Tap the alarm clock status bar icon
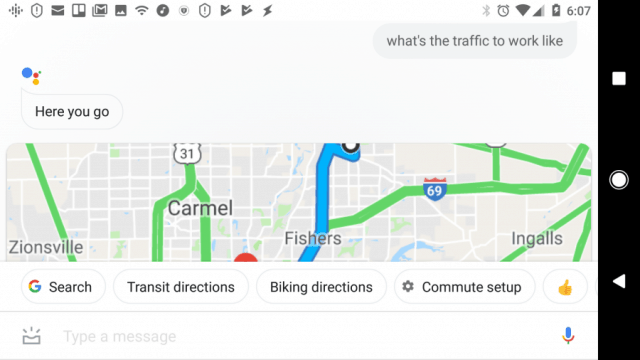 503,10
